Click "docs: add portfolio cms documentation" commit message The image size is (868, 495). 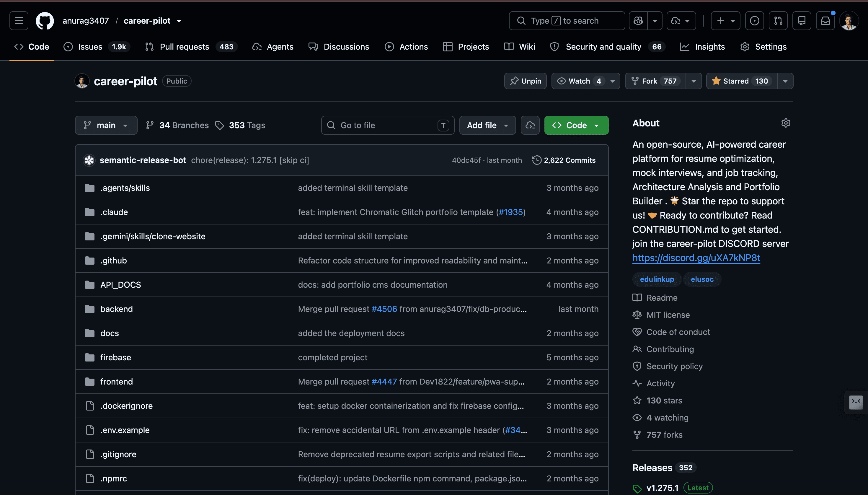coord(373,284)
